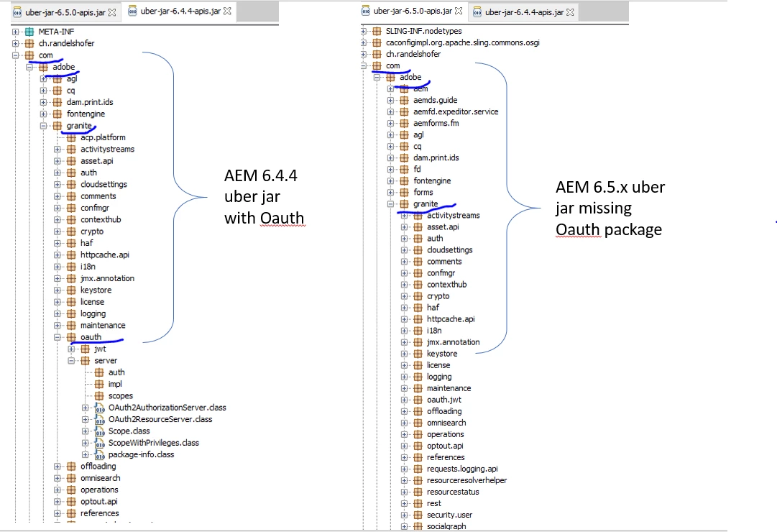Click the acp.platform package icon
This screenshot has height=532, width=777.
(x=71, y=137)
